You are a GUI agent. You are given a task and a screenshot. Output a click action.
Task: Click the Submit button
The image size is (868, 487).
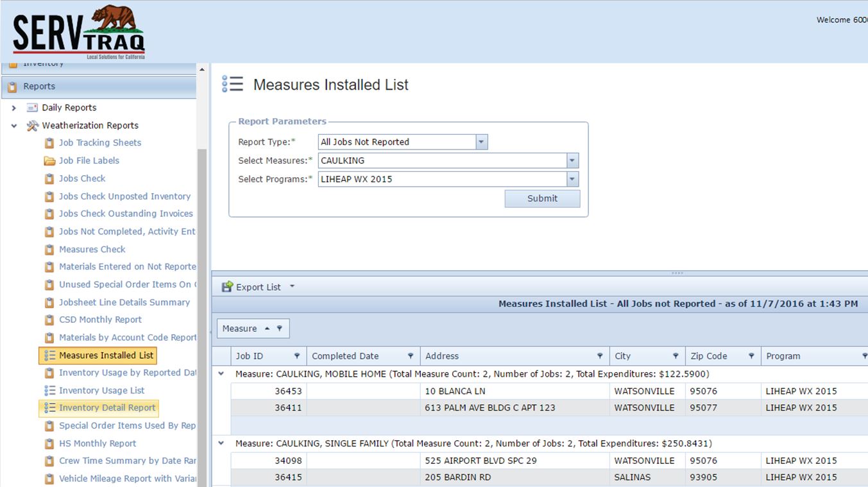(x=541, y=198)
